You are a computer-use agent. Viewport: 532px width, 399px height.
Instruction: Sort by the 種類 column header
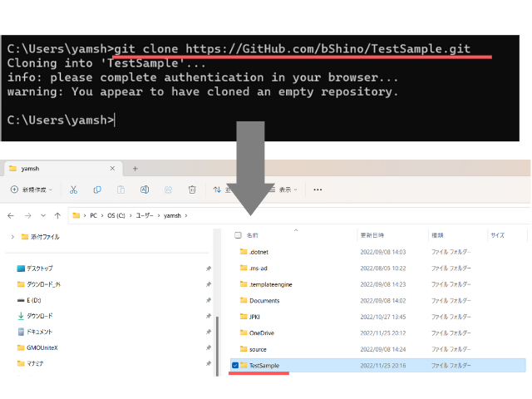tap(437, 235)
